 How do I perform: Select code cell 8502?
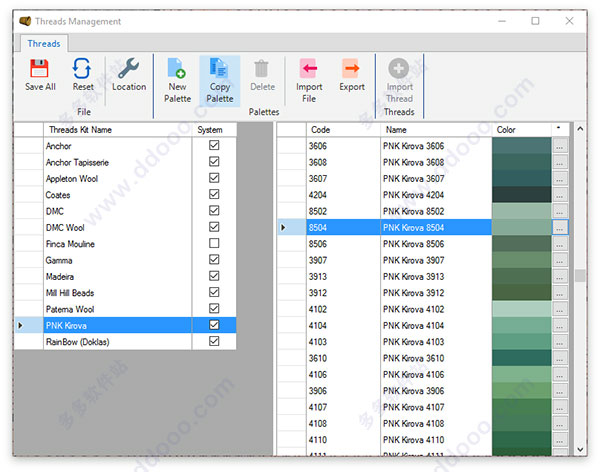pos(343,211)
